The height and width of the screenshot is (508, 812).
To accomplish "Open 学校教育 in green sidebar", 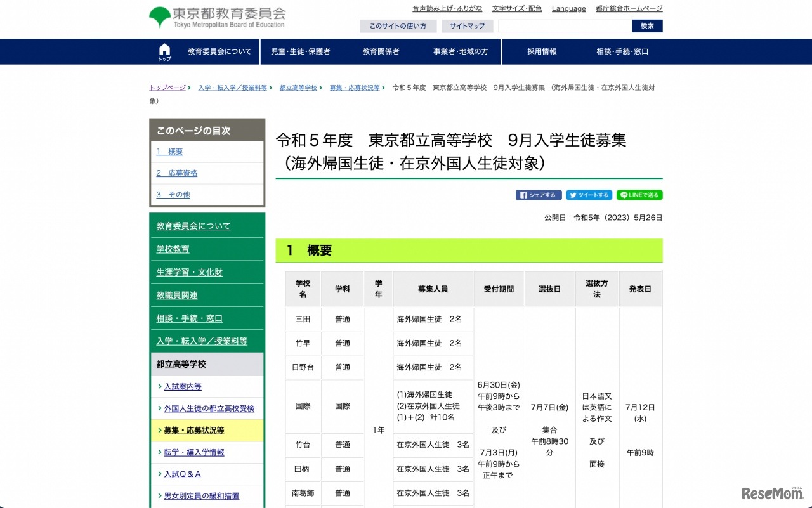I will [173, 249].
